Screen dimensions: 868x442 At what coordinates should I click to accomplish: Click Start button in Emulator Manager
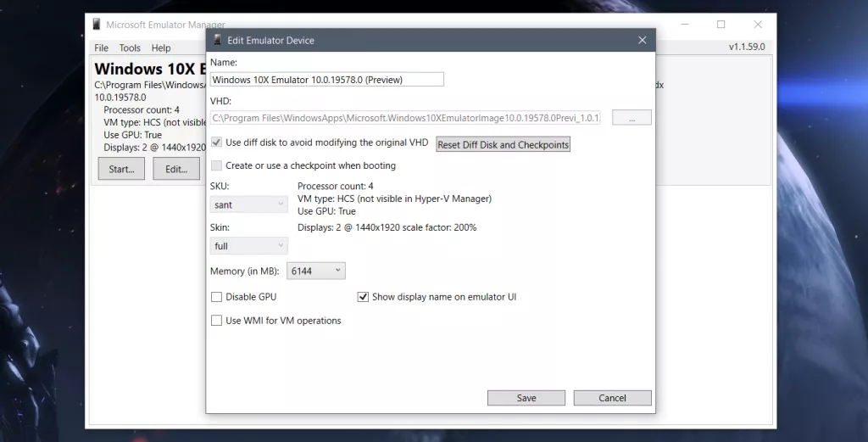(x=121, y=169)
